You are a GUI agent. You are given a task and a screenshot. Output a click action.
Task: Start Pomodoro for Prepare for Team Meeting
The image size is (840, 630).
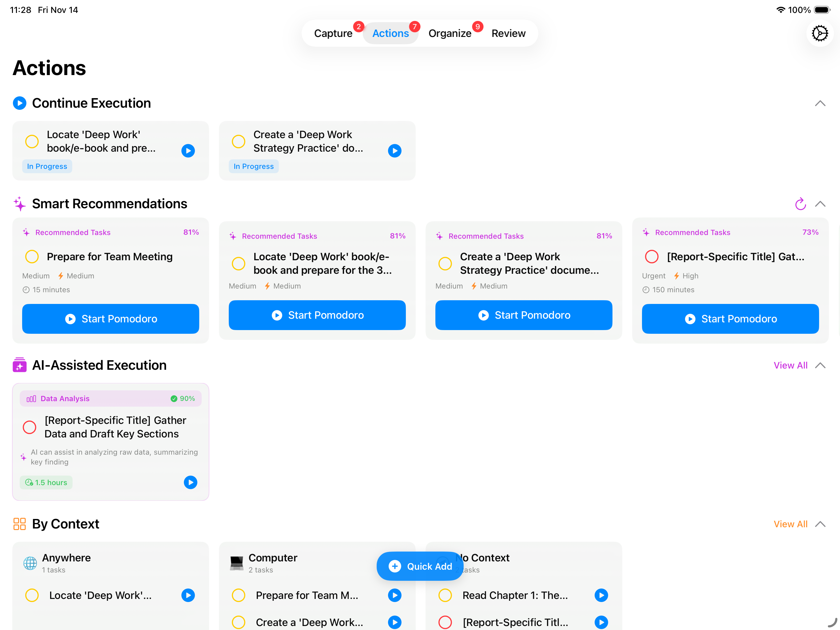point(110,319)
